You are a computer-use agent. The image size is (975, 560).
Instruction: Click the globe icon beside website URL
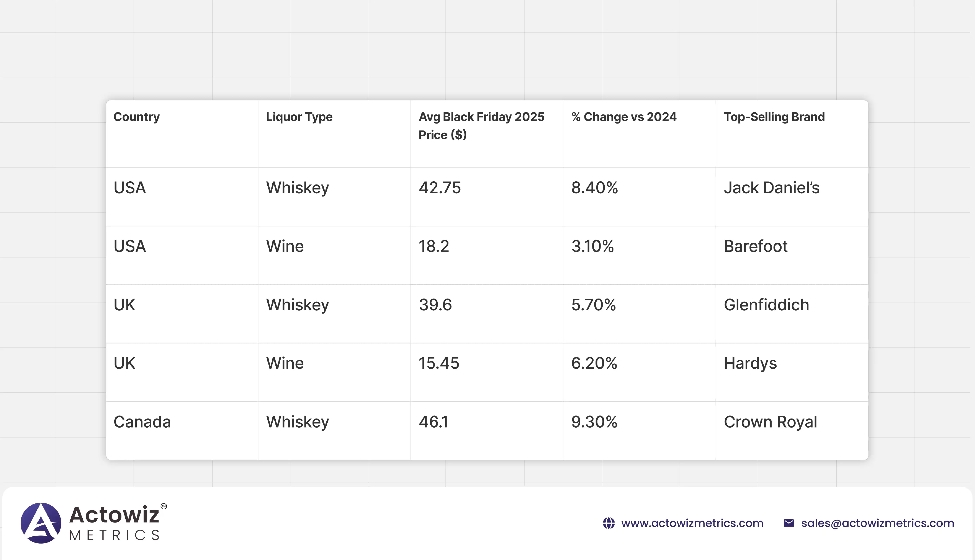coord(608,523)
